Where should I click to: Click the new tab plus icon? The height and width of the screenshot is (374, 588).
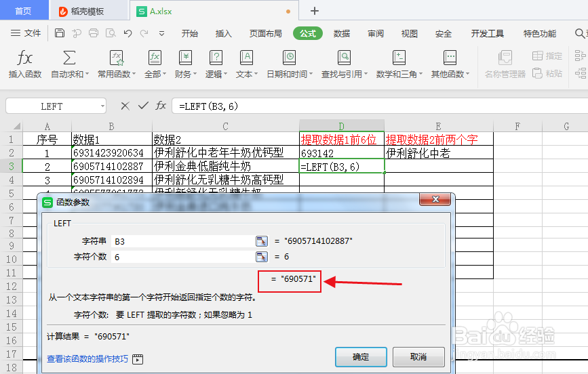(x=315, y=12)
